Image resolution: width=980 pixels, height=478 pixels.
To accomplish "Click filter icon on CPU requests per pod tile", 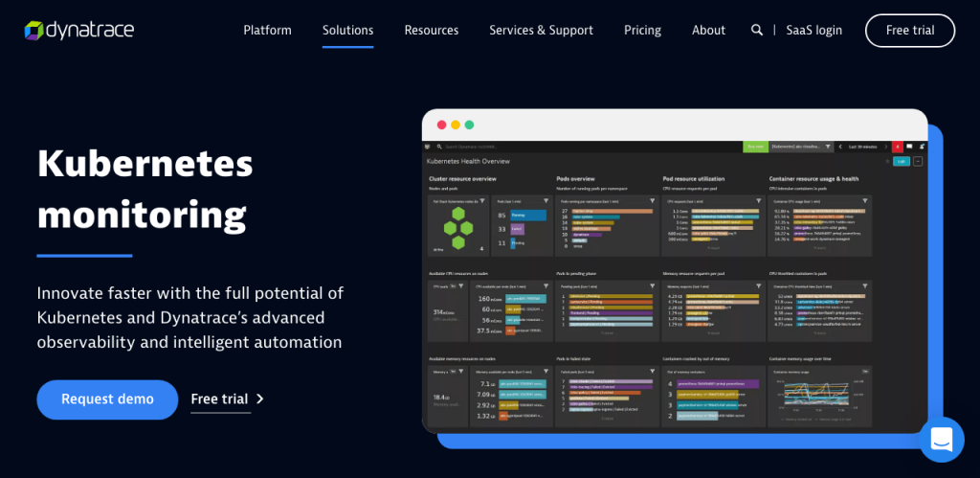I will [x=758, y=201].
